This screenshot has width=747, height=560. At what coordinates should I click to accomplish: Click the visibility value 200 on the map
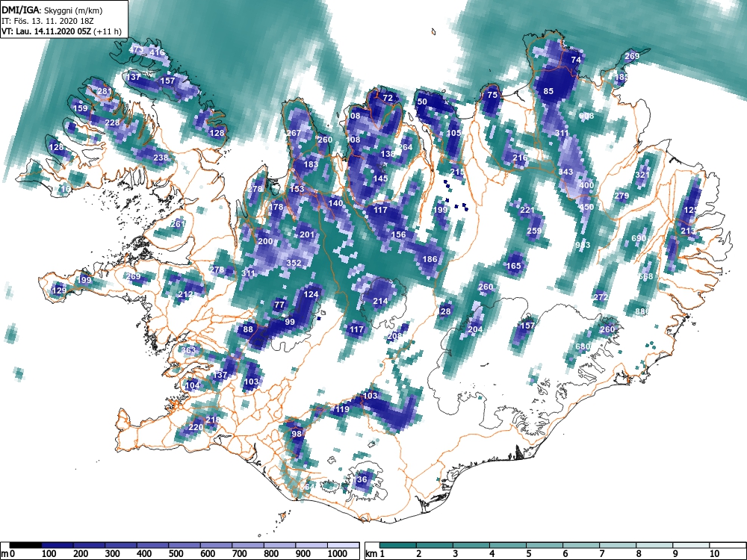pyautogui.click(x=265, y=241)
